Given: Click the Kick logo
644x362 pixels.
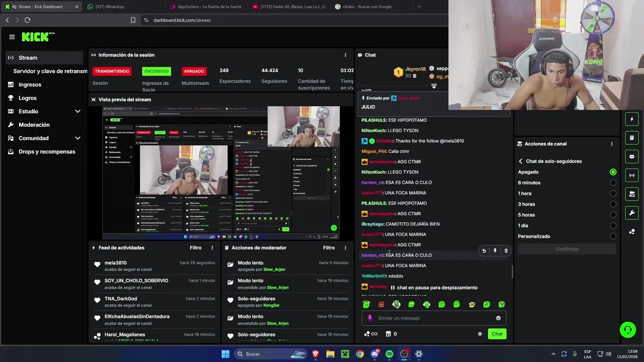Looking at the screenshot, I should (x=38, y=37).
